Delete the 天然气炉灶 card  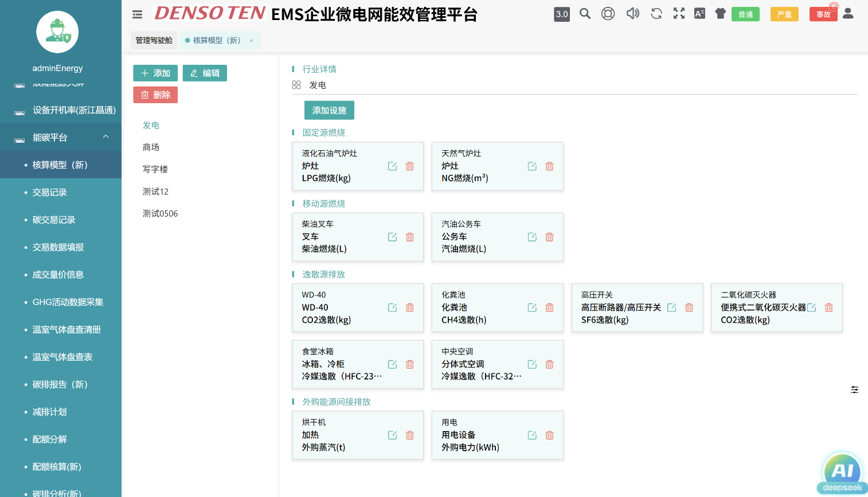549,166
